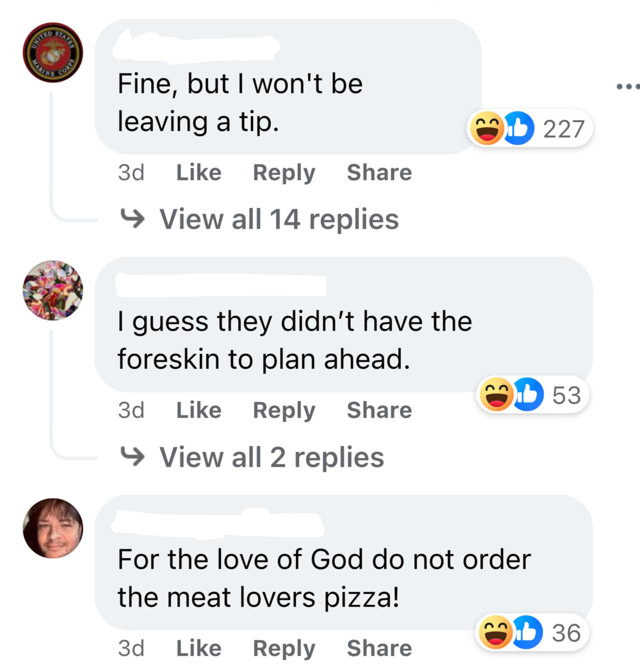Share the "leaving a tip" comment

(x=379, y=173)
